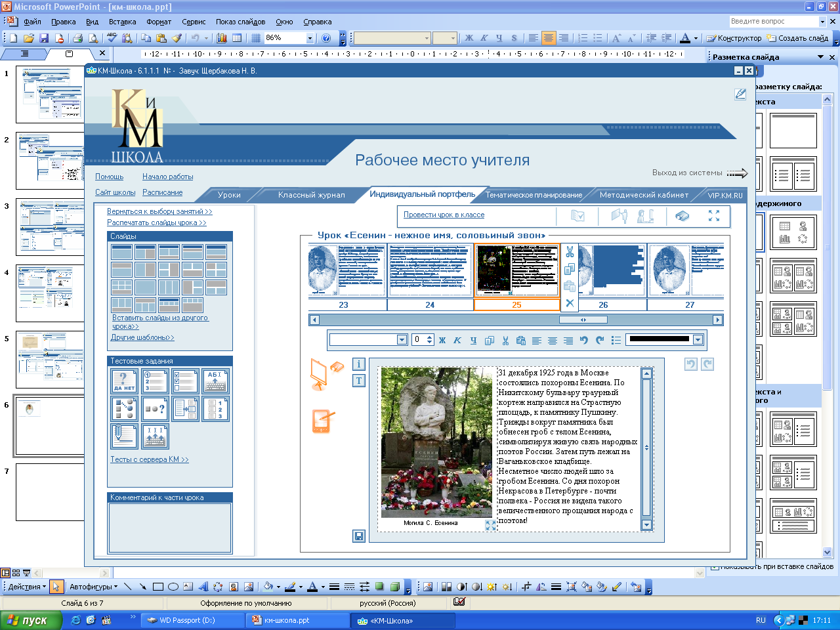Switch to slide sorter view button
The height and width of the screenshot is (630, 840).
[16, 573]
